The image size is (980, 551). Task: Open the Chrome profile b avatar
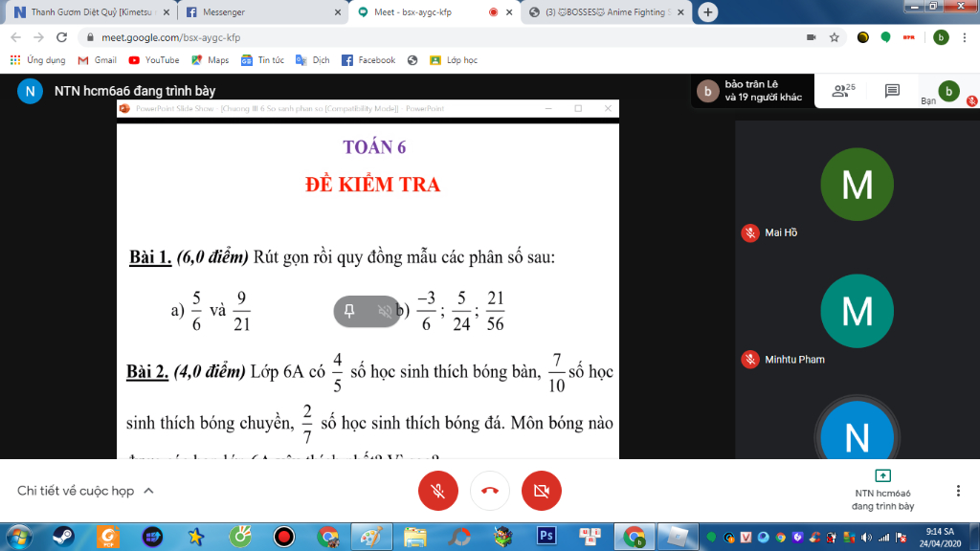(941, 37)
